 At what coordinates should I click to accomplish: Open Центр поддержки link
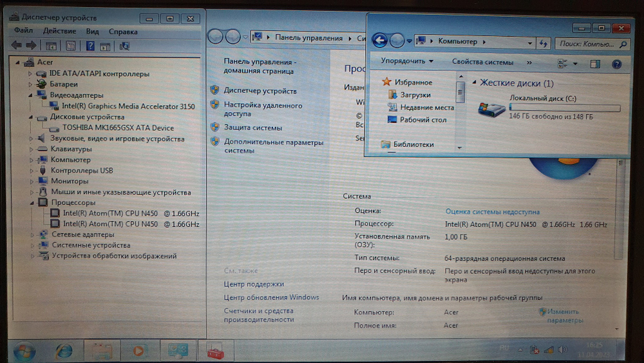(254, 284)
